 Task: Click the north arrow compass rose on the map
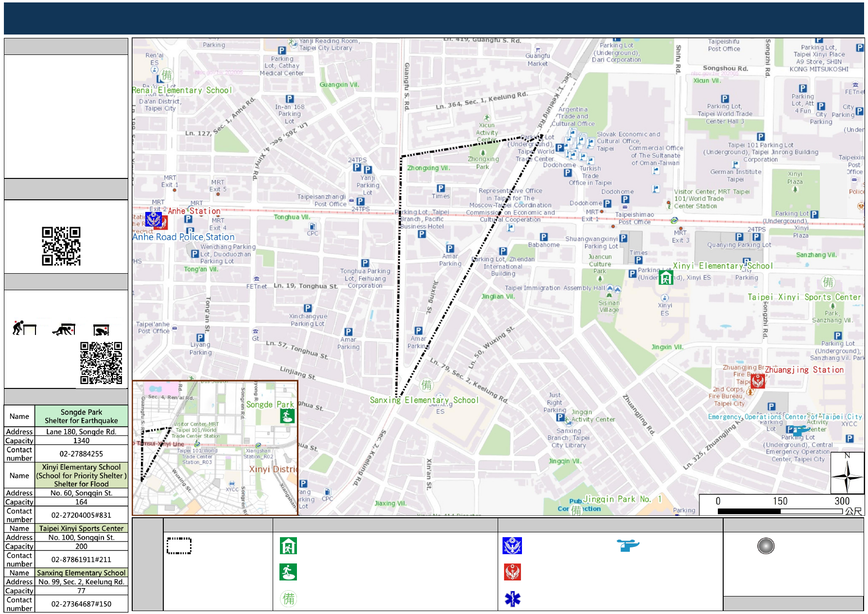[847, 473]
